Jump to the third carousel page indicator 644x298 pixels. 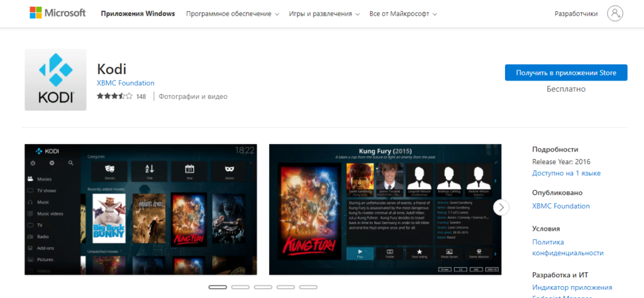tap(263, 287)
